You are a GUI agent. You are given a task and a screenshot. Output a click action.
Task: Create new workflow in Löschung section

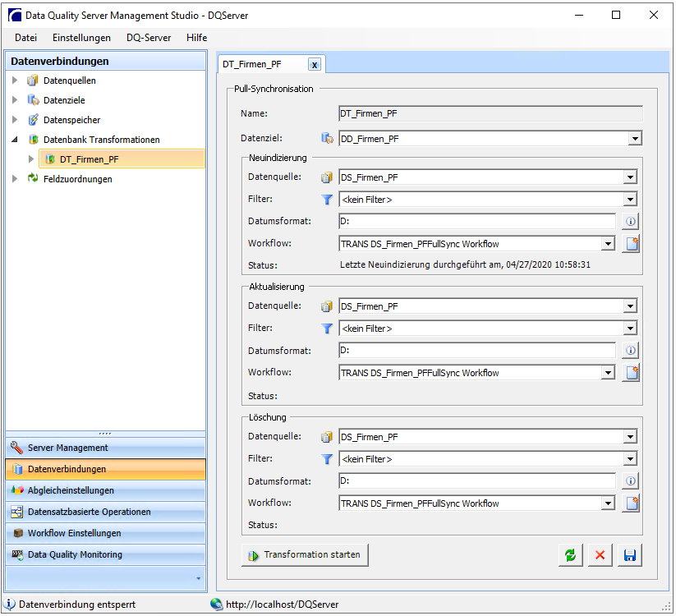pos(632,503)
